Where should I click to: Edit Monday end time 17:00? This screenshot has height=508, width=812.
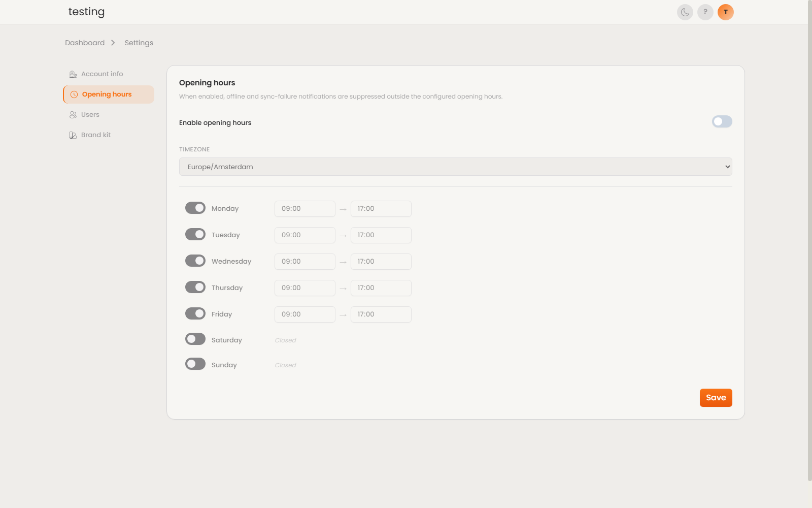[x=381, y=209]
